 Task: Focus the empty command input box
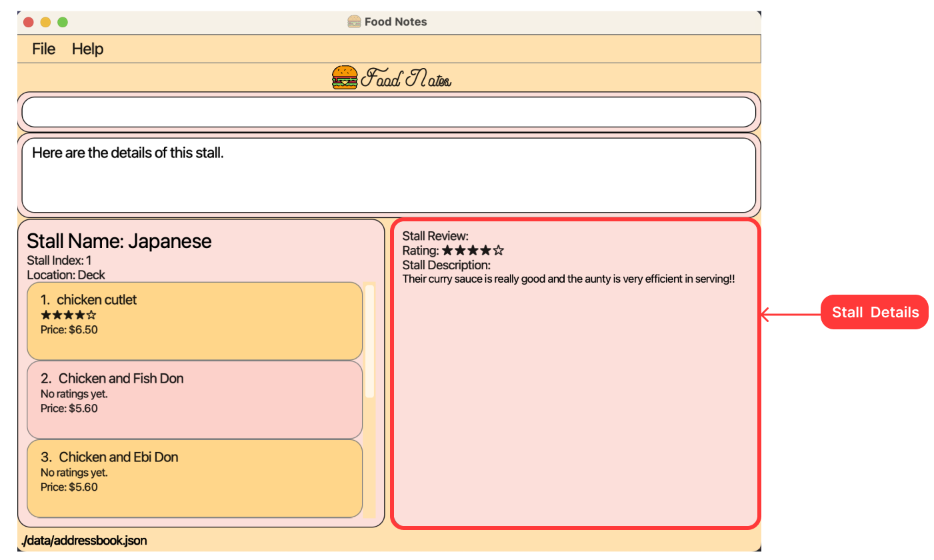389,112
